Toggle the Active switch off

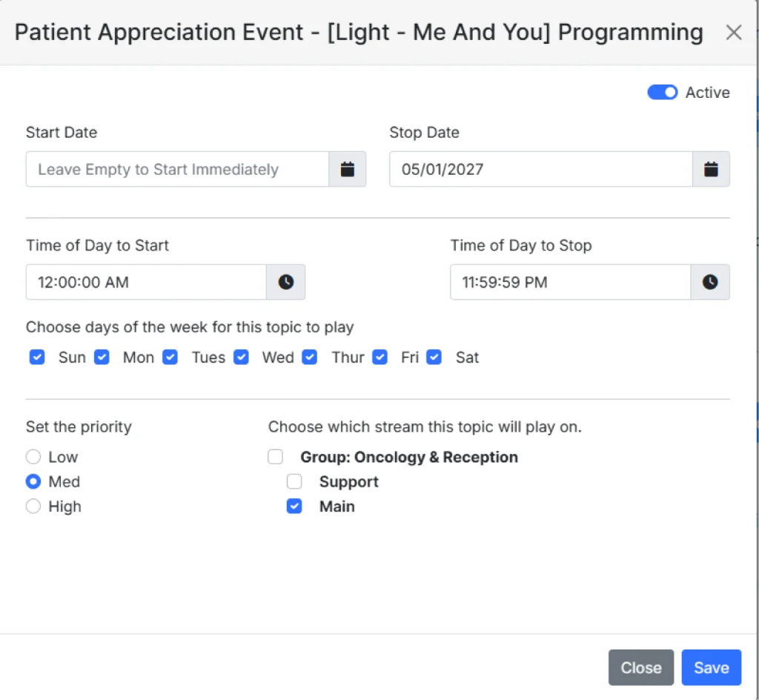point(662,92)
